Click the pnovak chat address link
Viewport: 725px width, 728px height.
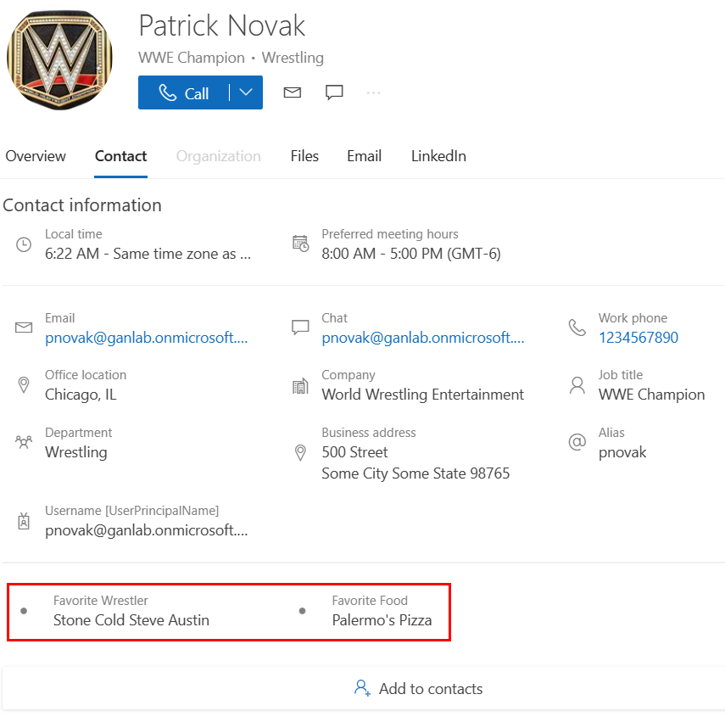click(x=422, y=338)
